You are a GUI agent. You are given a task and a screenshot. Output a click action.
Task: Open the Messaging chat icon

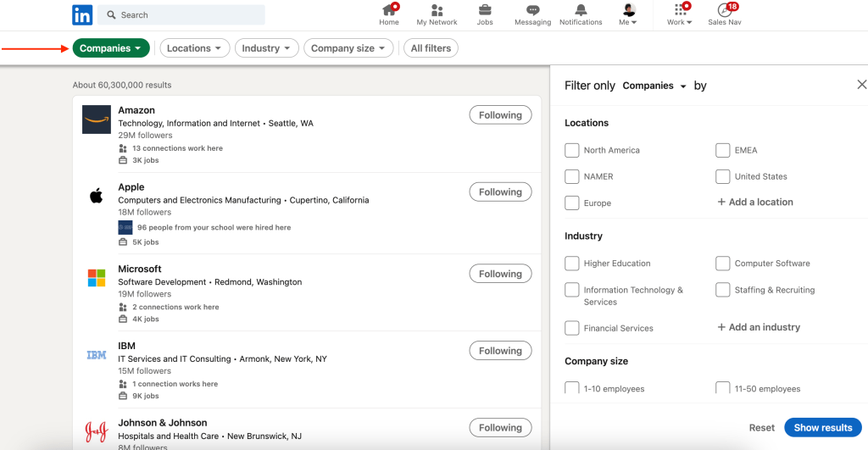pos(532,11)
